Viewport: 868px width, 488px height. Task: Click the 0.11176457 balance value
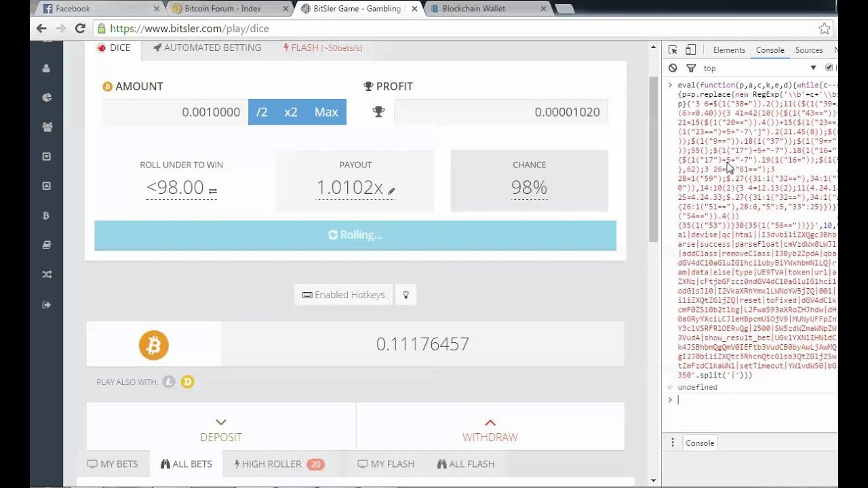[x=422, y=344]
